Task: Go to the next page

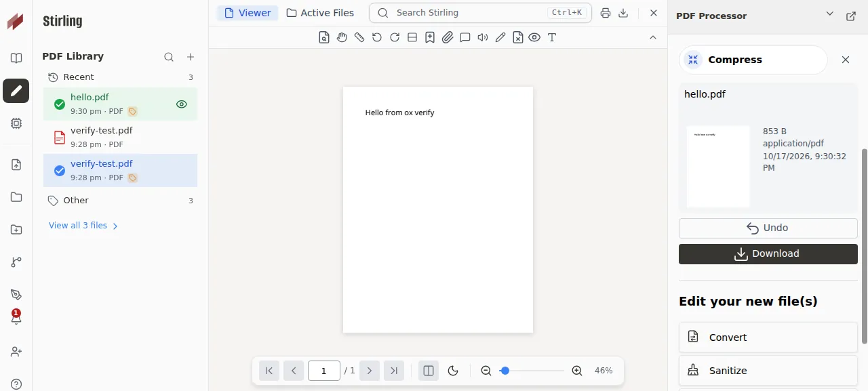Action: [370, 371]
